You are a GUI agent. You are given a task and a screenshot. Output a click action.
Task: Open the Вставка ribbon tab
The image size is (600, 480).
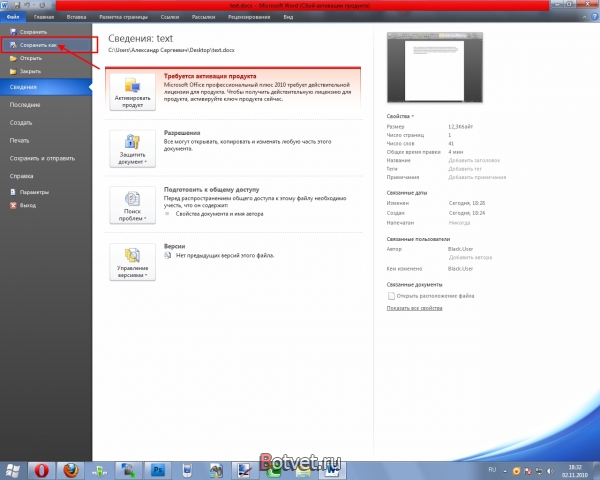pos(76,17)
